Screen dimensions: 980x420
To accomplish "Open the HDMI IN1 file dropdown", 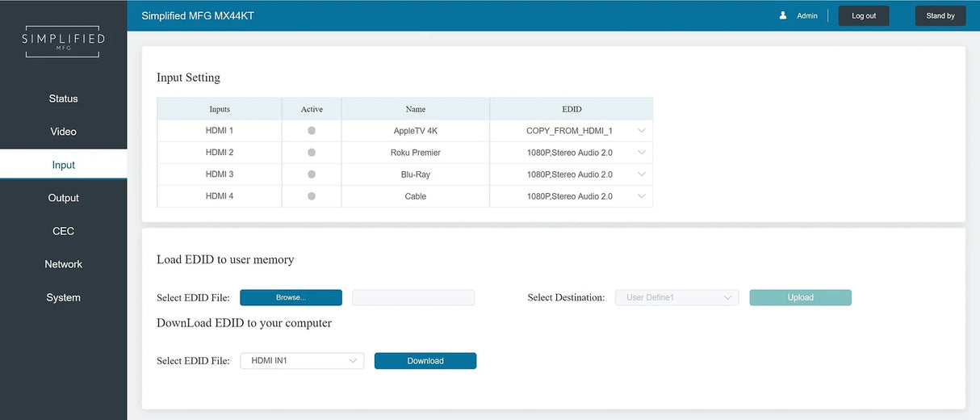I will tap(302, 361).
